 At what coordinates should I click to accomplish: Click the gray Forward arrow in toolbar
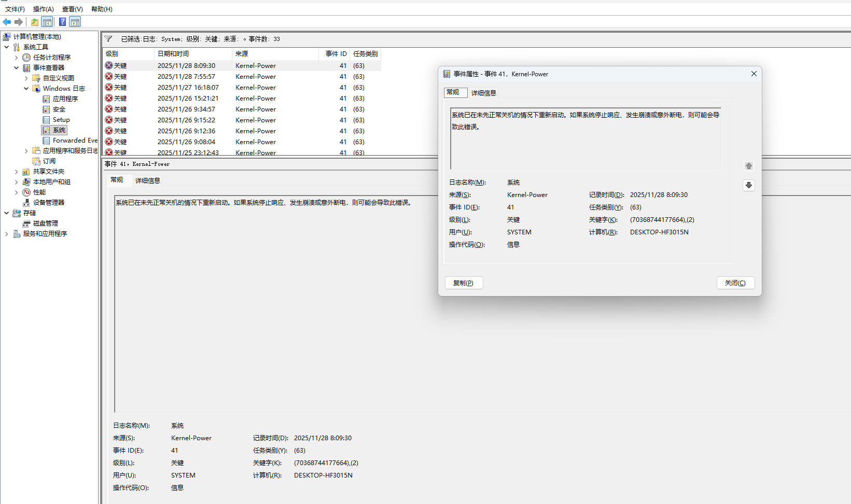click(19, 22)
